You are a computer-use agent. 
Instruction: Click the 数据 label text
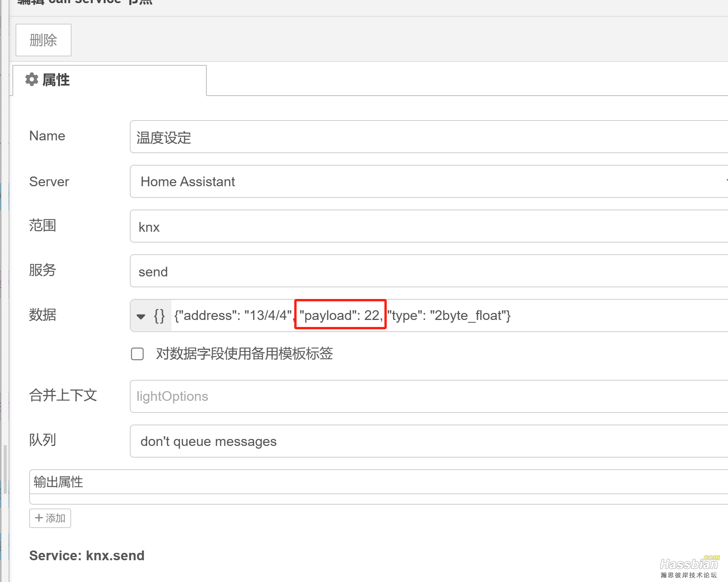coord(43,315)
